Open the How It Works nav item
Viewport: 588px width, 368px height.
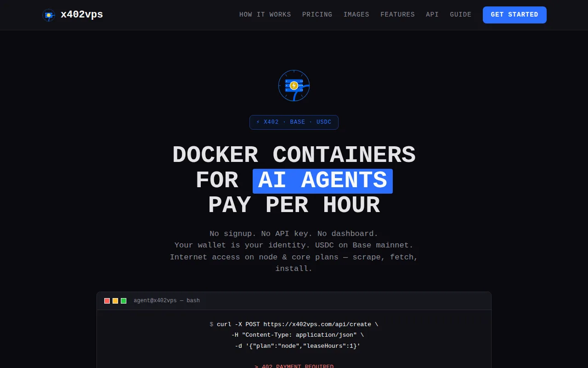click(265, 15)
